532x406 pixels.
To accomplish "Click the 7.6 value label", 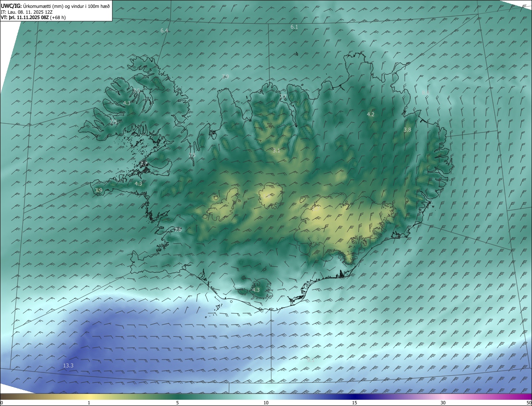I will pos(178,229).
